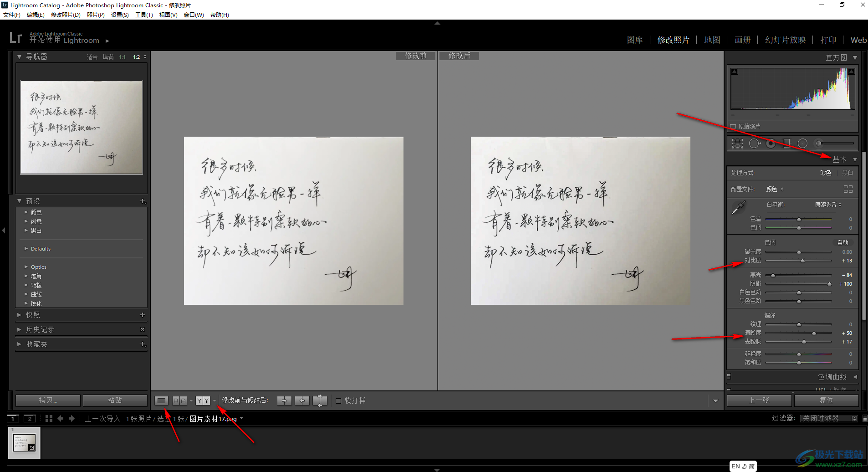Viewport: 868px width, 472px height.
Task: Set navigator zoom to 1:1
Action: (122, 57)
